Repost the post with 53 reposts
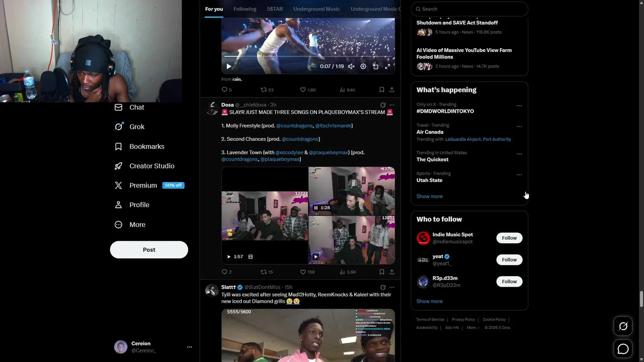 pos(267,89)
